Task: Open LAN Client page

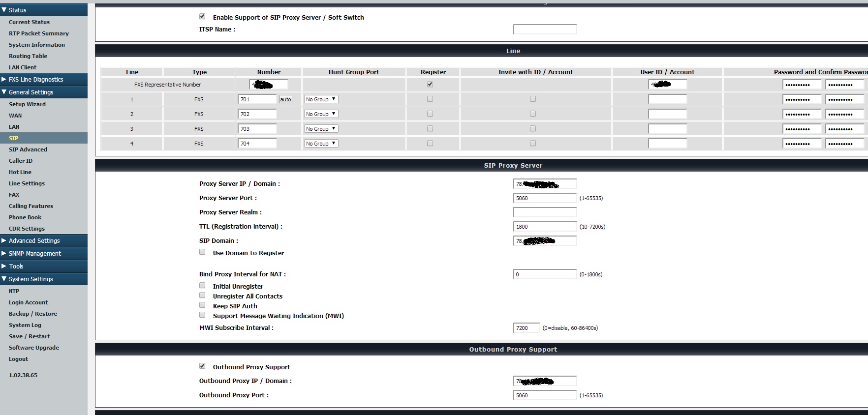Action: click(22, 67)
